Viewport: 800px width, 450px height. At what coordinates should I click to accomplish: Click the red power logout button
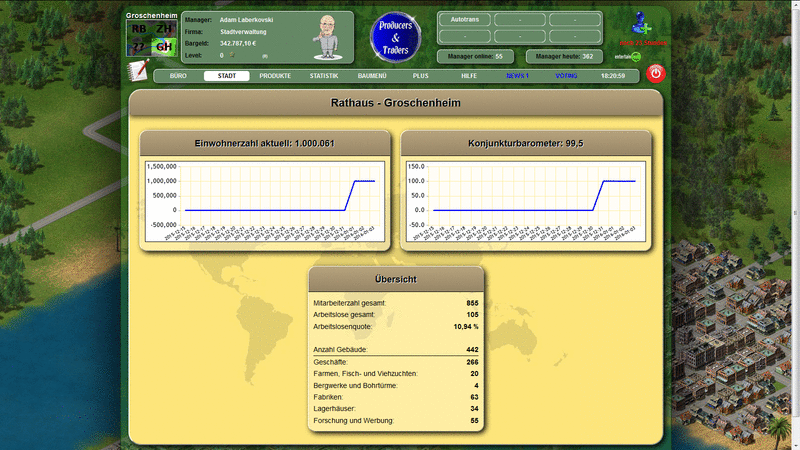click(x=656, y=74)
